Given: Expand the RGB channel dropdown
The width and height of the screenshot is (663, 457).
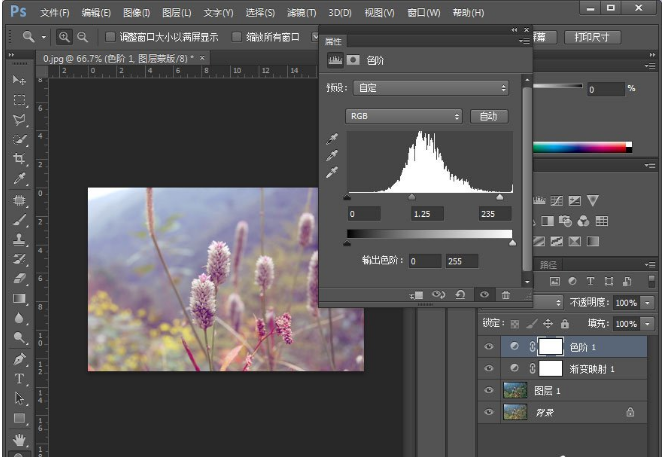Looking at the screenshot, I should (x=403, y=116).
